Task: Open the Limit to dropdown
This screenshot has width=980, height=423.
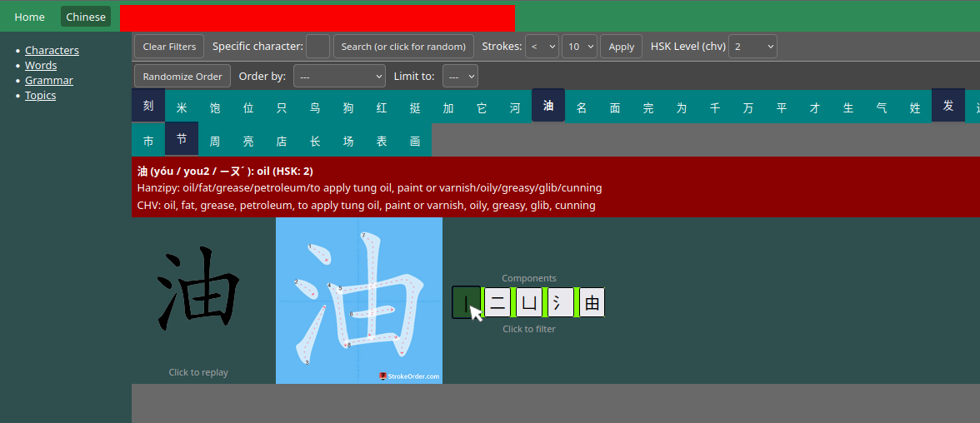Action: pyautogui.click(x=461, y=77)
